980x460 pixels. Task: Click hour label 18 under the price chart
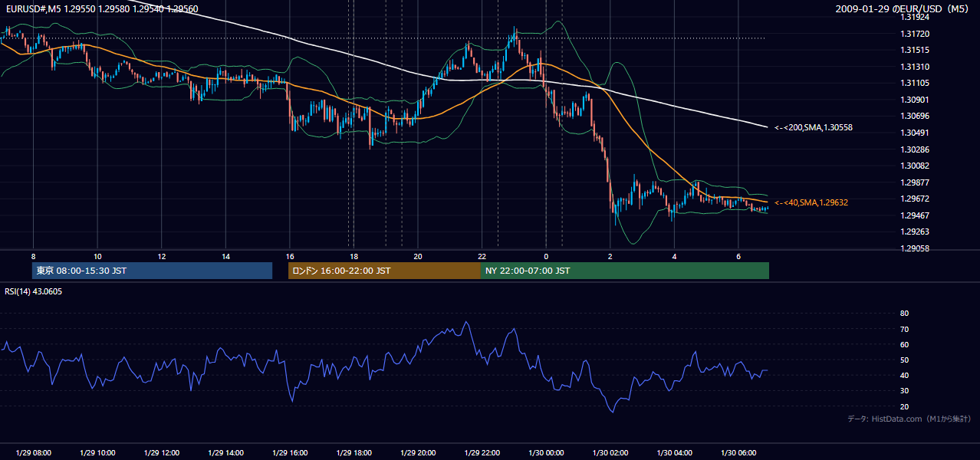354,256
